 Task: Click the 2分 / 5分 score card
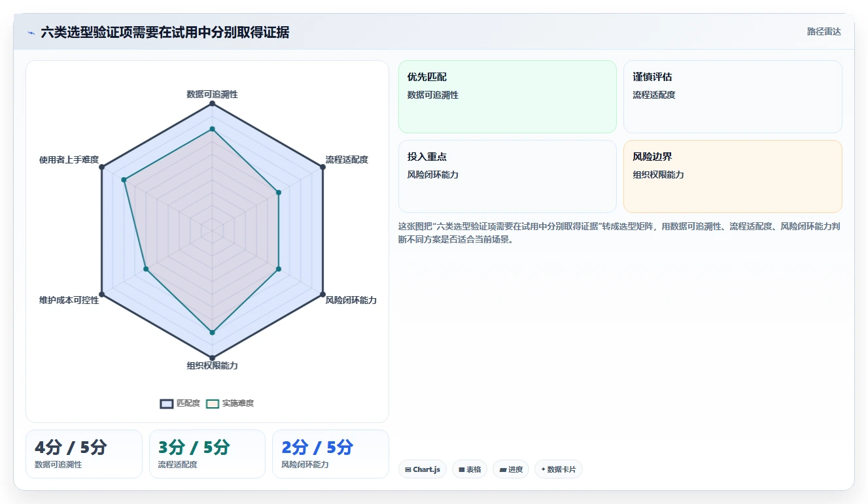point(330,454)
